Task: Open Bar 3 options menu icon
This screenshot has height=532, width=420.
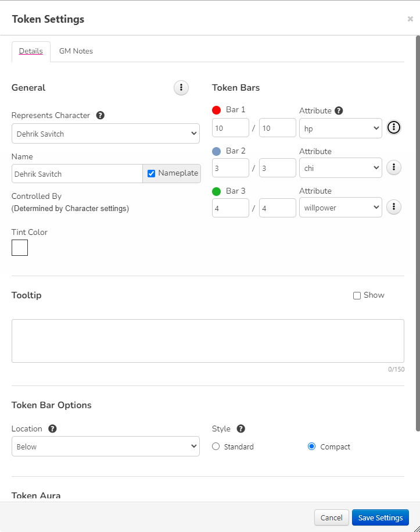Action: click(x=394, y=207)
